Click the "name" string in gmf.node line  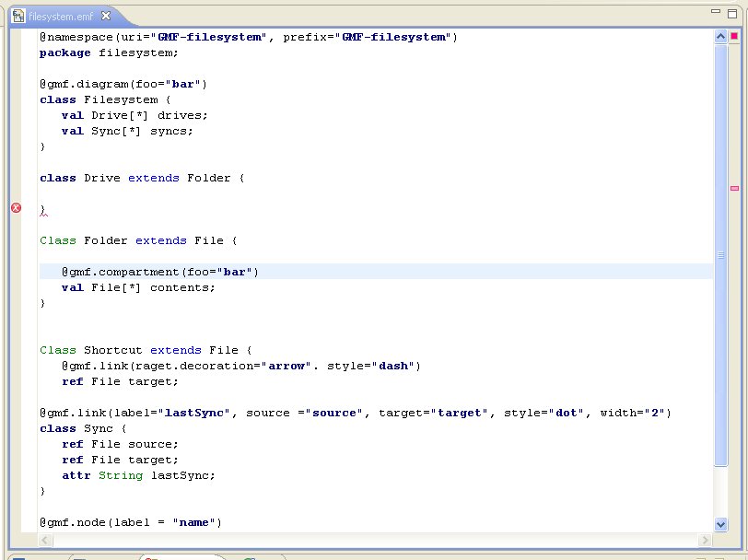(193, 522)
